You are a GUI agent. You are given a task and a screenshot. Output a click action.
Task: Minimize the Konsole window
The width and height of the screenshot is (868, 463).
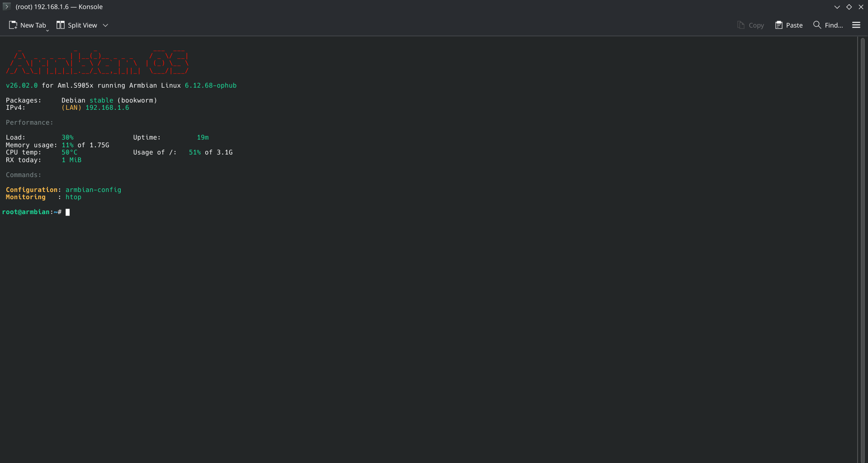[x=837, y=7]
